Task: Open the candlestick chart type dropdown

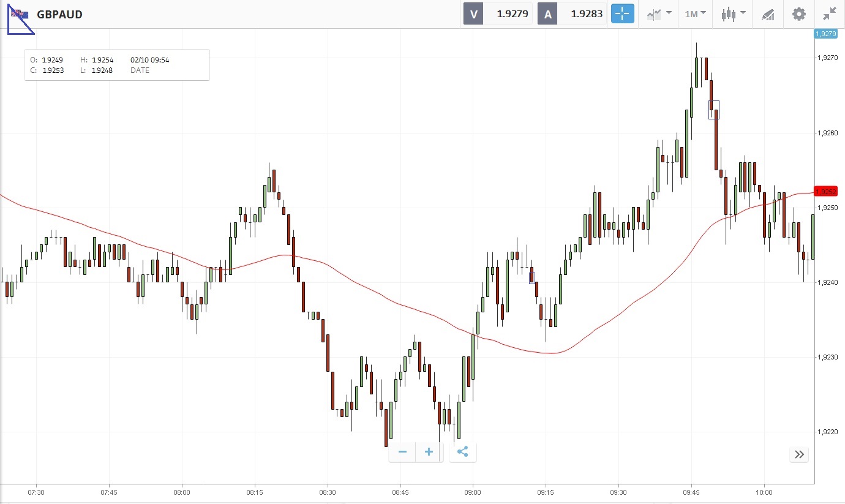Action: 733,14
